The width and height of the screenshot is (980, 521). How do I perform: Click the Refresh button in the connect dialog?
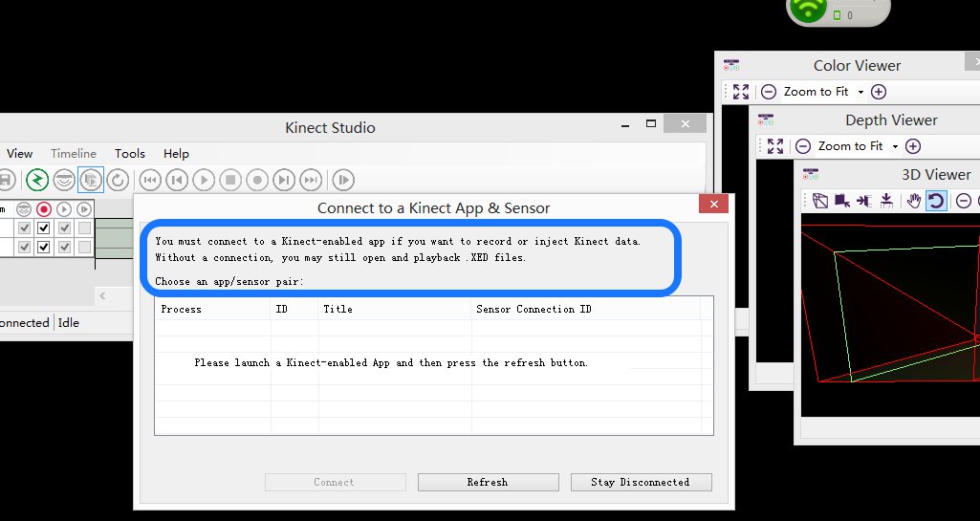pyautogui.click(x=489, y=482)
